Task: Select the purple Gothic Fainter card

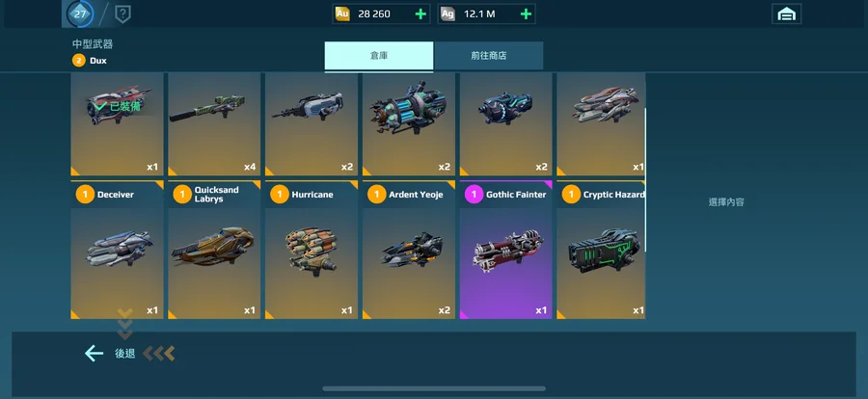Action: pos(506,250)
